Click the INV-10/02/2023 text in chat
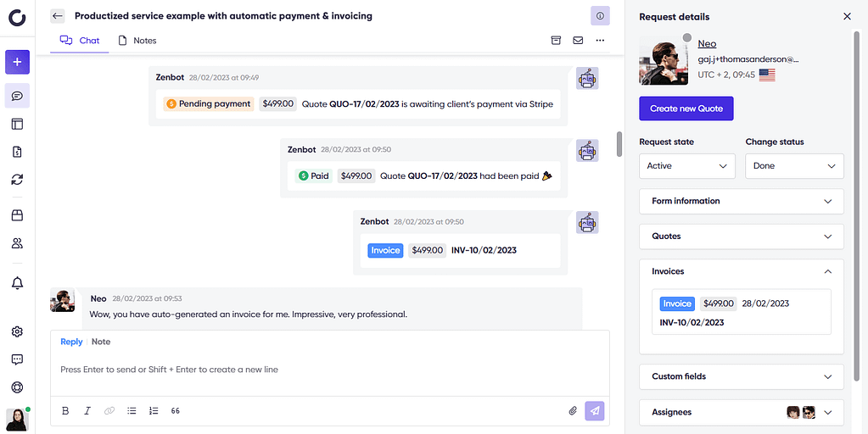This screenshot has width=868, height=434. coord(484,250)
